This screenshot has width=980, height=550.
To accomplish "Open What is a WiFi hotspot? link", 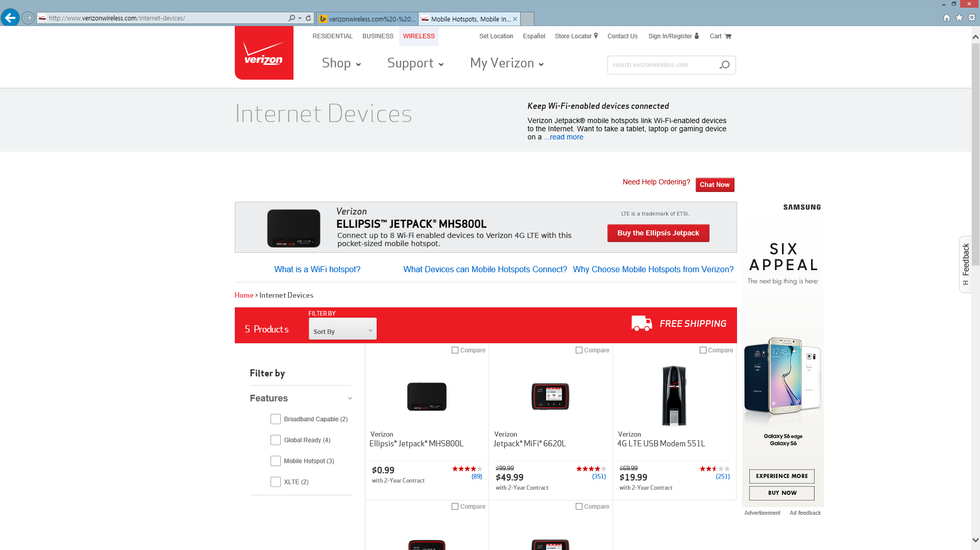I will [x=317, y=270].
